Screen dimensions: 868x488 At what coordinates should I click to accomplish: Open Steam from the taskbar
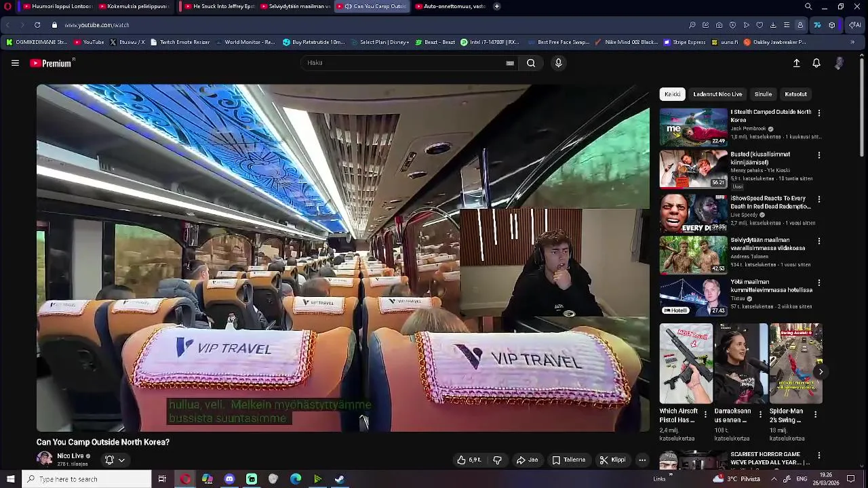click(x=340, y=479)
